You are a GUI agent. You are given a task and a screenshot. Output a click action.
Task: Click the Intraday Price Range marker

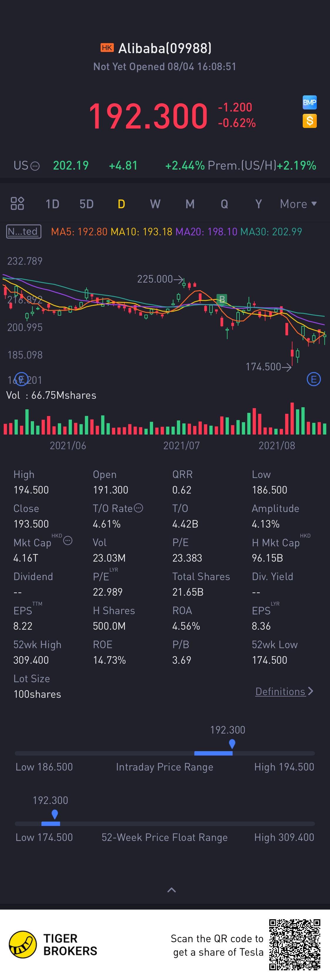232,744
